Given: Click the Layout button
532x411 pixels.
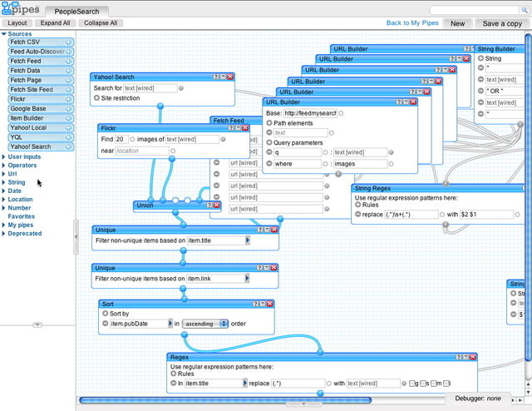Looking at the screenshot, I should click(x=17, y=22).
